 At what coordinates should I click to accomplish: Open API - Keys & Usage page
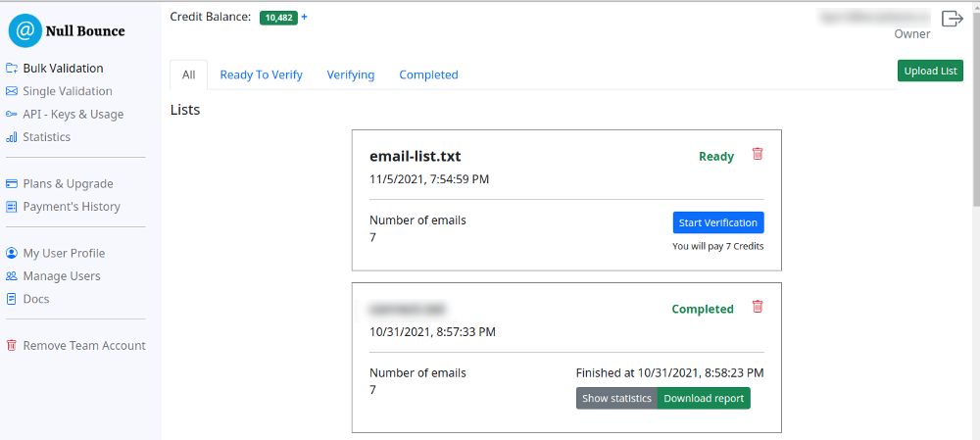pyautogui.click(x=73, y=115)
